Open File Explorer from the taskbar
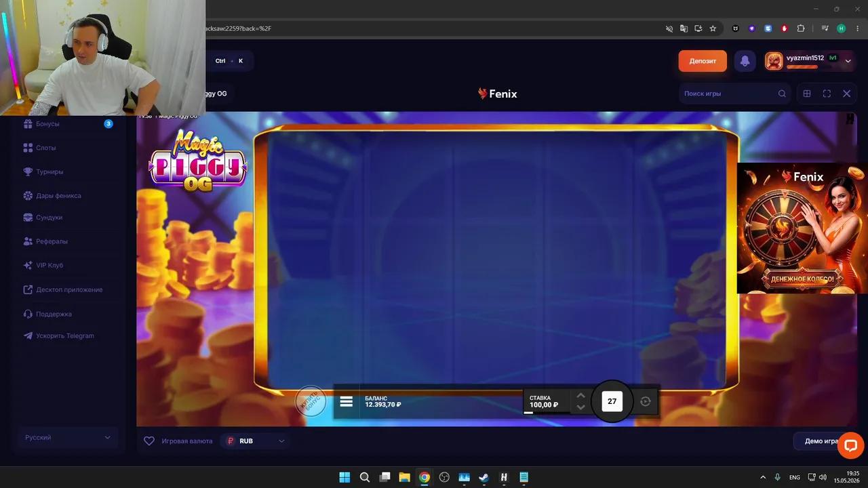868x488 pixels. 404,477
